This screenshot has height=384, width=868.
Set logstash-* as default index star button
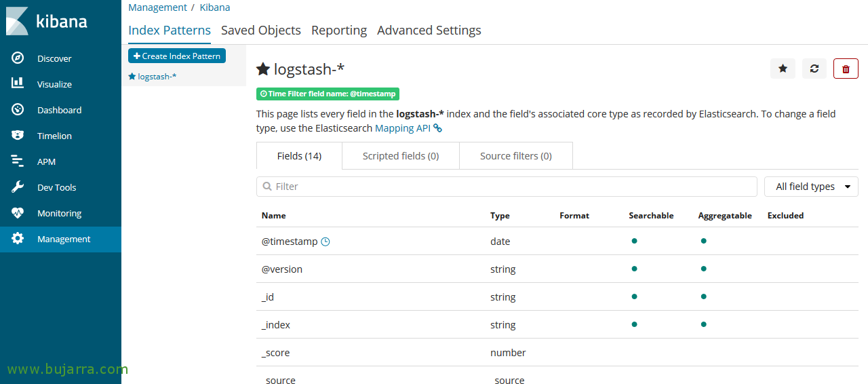click(783, 69)
